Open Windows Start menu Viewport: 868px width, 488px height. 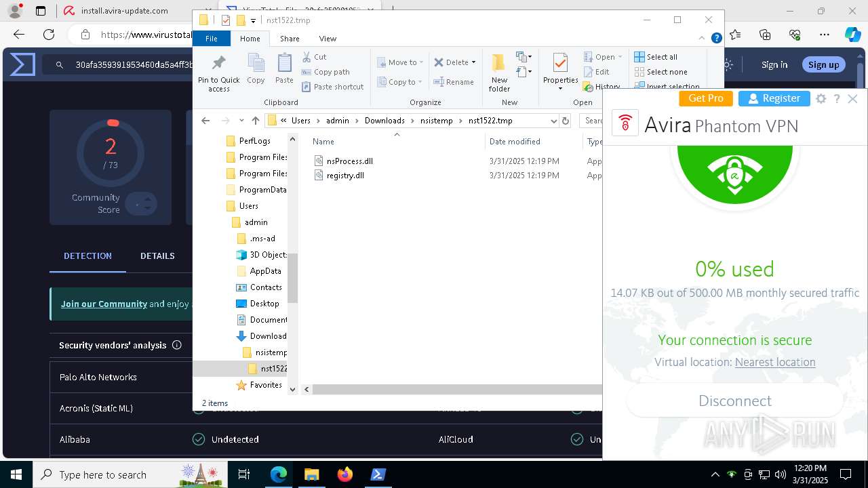click(x=16, y=474)
